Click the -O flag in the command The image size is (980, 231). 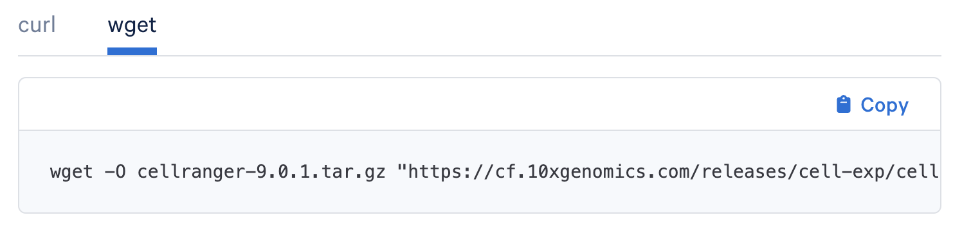tap(115, 172)
